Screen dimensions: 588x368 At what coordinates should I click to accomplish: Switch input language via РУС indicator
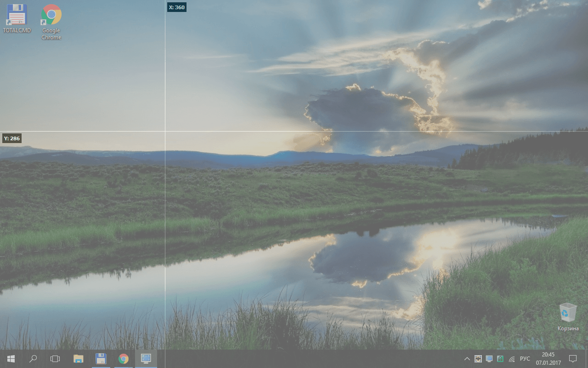point(525,359)
